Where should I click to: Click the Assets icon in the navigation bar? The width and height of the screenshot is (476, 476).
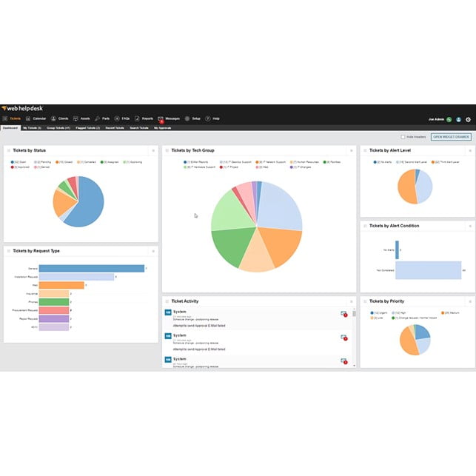click(75, 118)
